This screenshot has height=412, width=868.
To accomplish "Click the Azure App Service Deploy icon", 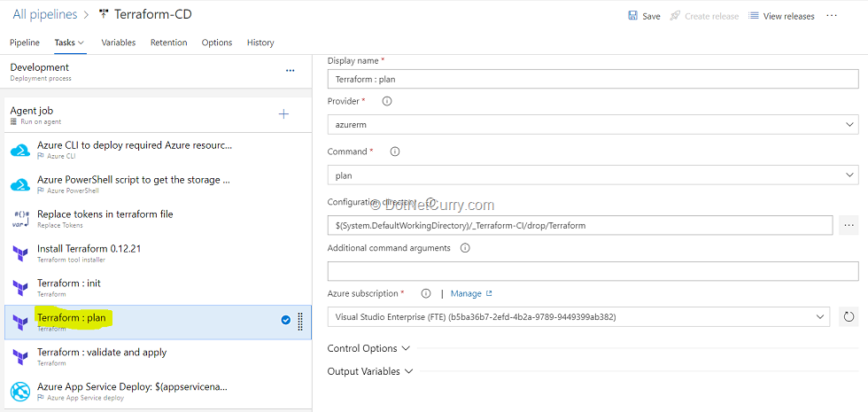I will coord(19,392).
